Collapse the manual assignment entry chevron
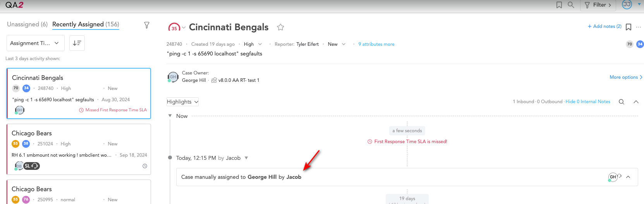Viewport: 644px width, 204px height. pyautogui.click(x=628, y=177)
